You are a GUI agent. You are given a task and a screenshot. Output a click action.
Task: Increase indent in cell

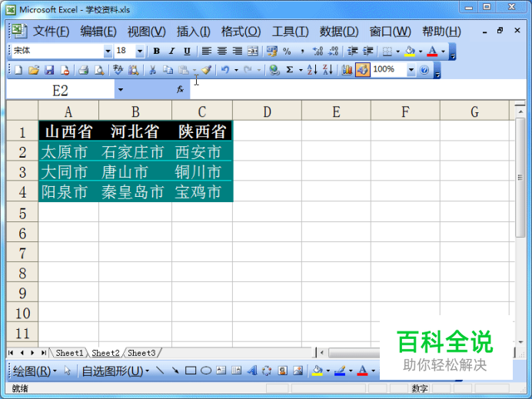coord(368,52)
